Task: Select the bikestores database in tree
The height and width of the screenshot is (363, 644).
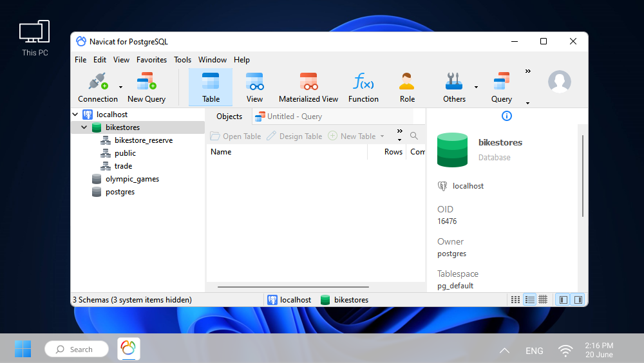Action: (123, 127)
